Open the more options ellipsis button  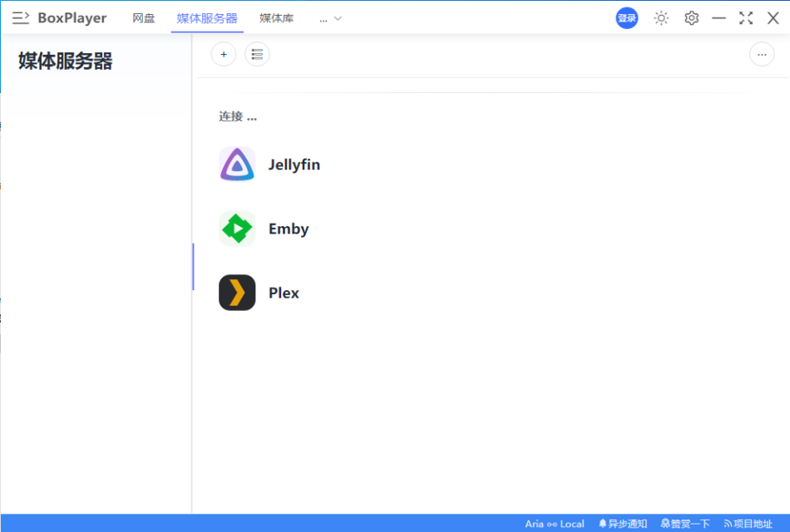(x=762, y=54)
